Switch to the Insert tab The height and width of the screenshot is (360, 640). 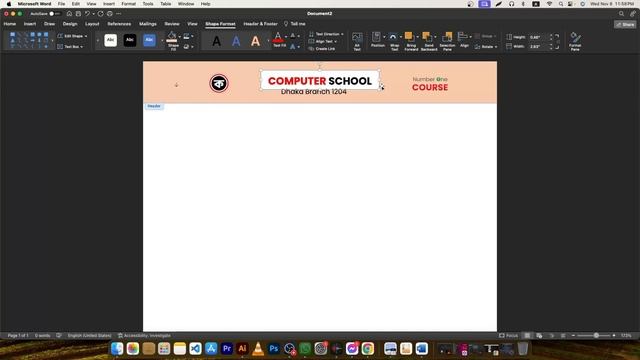(x=30, y=24)
